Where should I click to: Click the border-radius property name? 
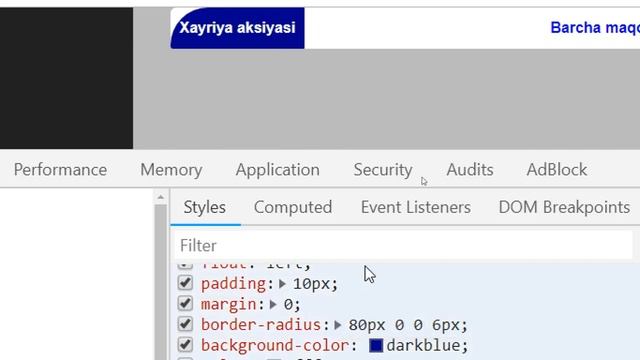click(261, 325)
